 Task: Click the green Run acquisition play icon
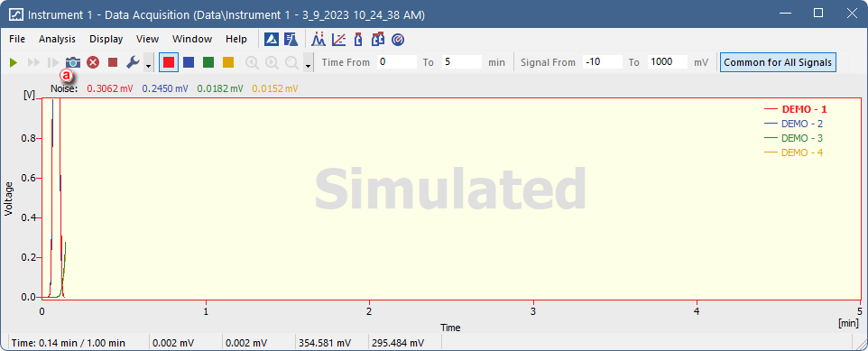[x=14, y=62]
